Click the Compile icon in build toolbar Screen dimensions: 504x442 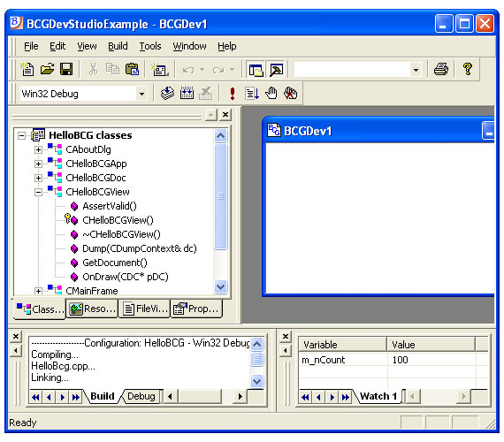[167, 93]
